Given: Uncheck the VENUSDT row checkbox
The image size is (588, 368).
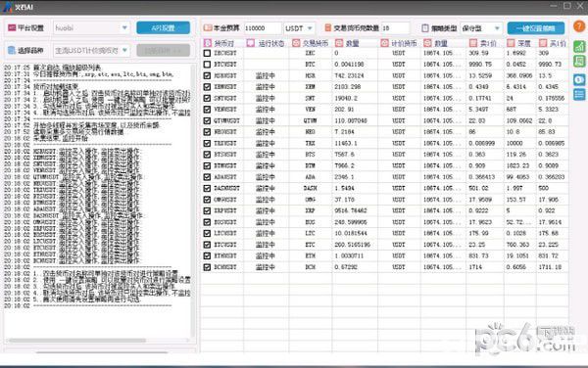Looking at the screenshot, I should pyautogui.click(x=207, y=110).
